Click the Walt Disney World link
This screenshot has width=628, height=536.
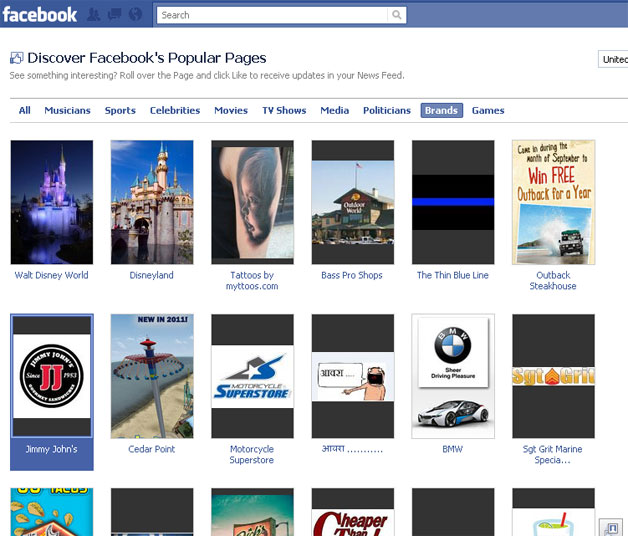[52, 275]
